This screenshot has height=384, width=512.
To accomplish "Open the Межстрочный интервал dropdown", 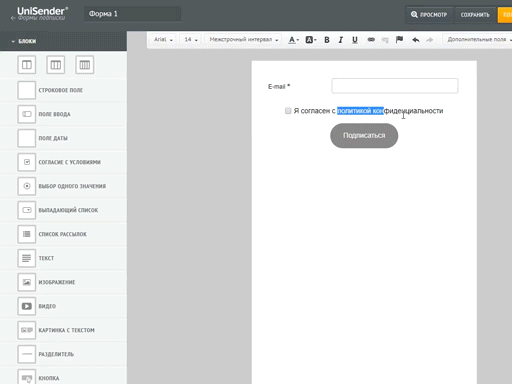I will coord(243,40).
